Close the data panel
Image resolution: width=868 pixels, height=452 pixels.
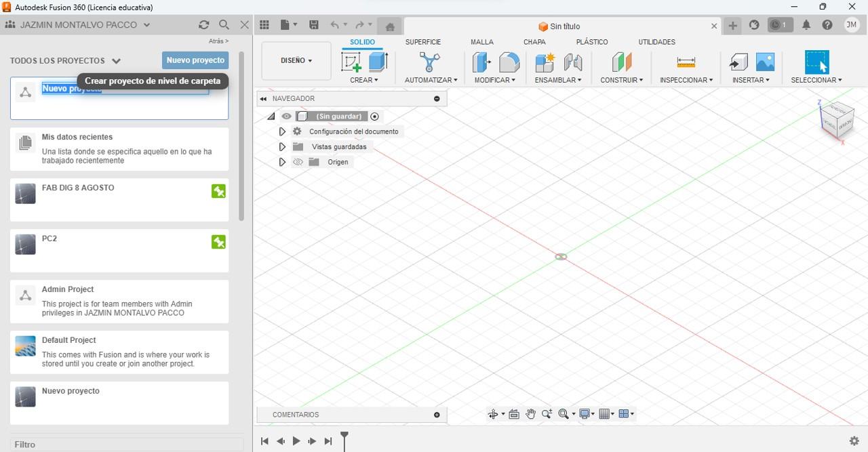(245, 24)
